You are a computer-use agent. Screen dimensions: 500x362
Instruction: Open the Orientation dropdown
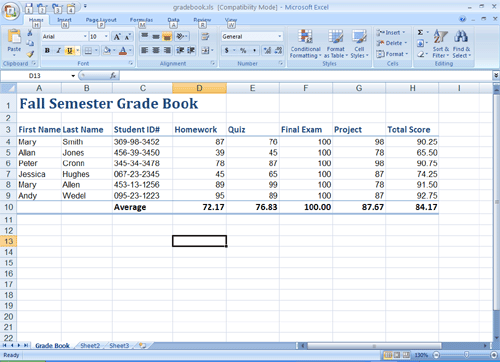(x=182, y=36)
